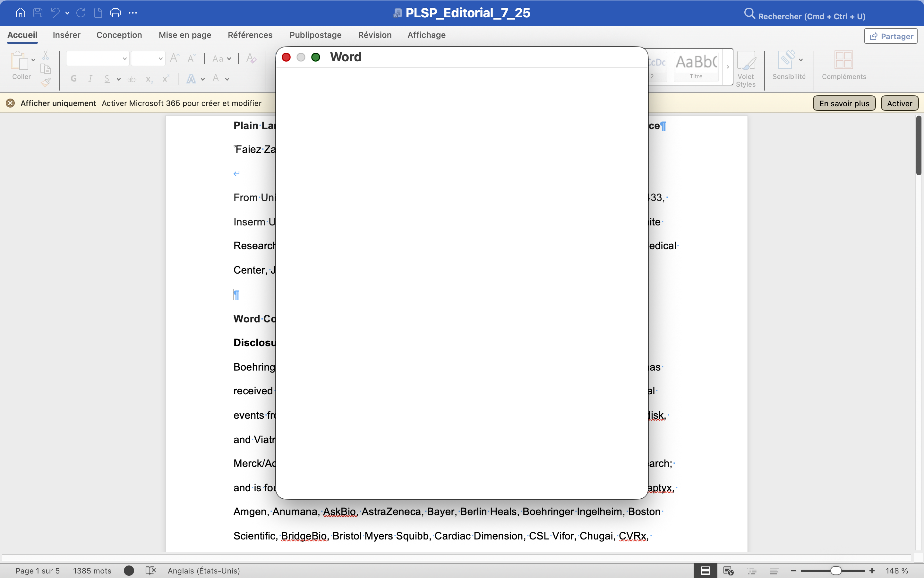Open the Volet Styles pane
This screenshot has height=578, width=924.
pos(746,69)
